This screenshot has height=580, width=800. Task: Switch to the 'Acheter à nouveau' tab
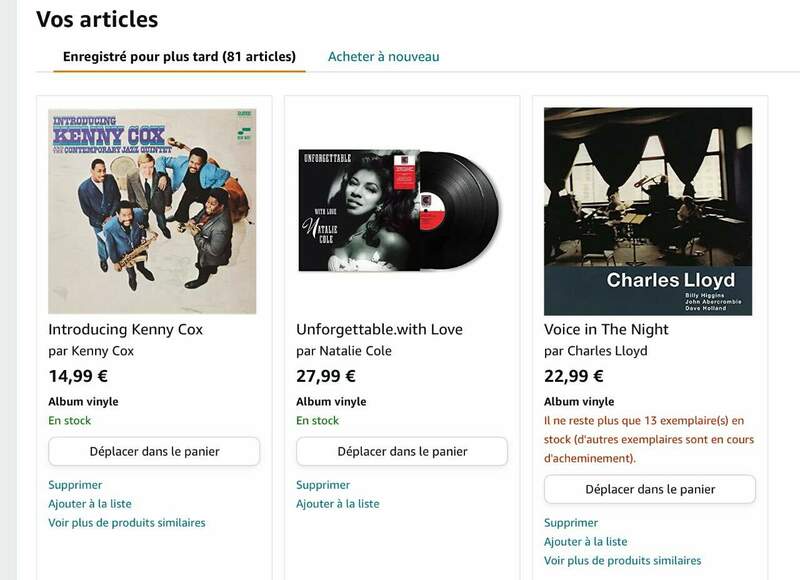pyautogui.click(x=383, y=56)
